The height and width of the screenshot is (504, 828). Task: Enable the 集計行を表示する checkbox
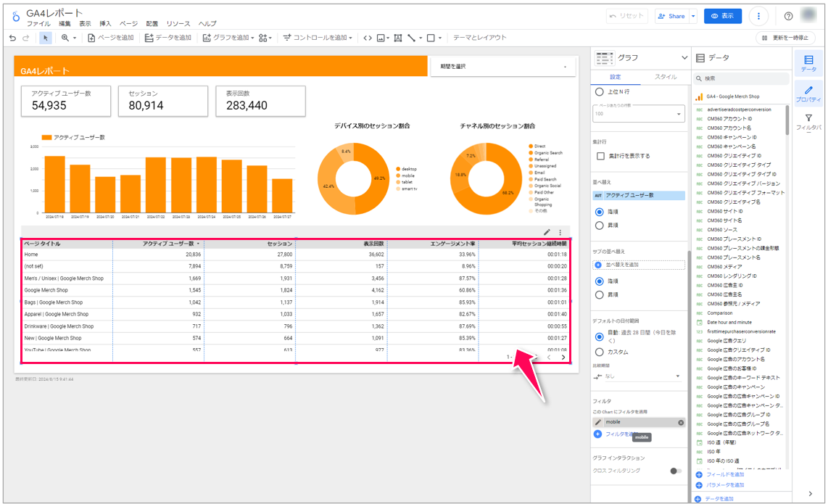tap(600, 156)
